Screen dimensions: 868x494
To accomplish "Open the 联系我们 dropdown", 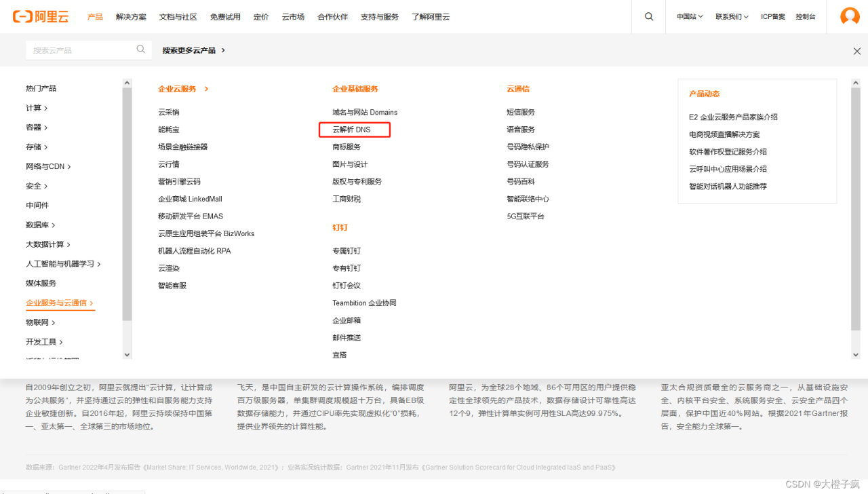I will (x=732, y=16).
